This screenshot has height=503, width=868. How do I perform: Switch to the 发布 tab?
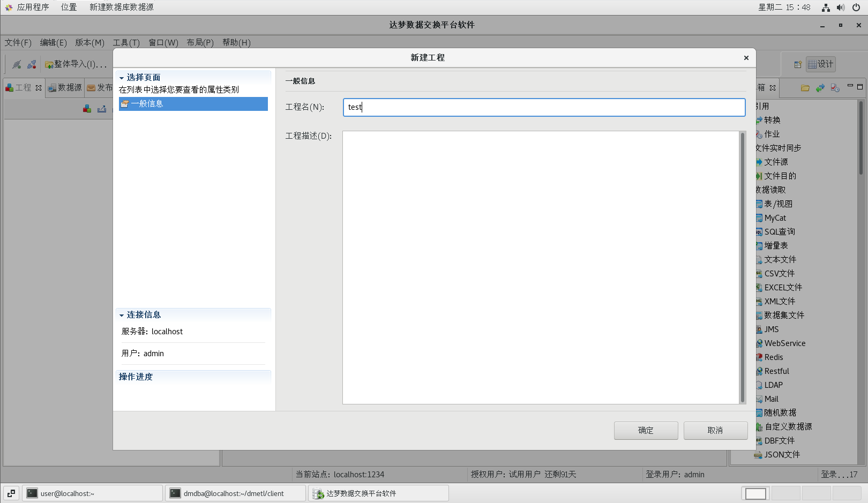click(x=100, y=87)
